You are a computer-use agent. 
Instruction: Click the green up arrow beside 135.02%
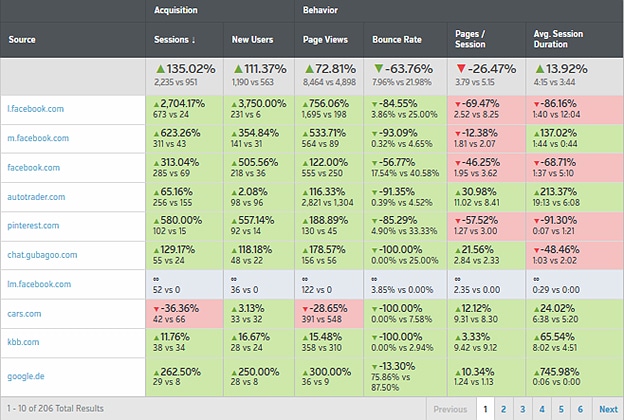tap(158, 69)
